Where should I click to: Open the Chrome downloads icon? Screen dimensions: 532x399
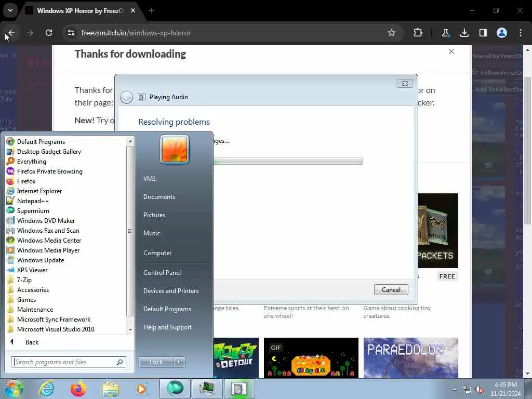pyautogui.click(x=464, y=33)
